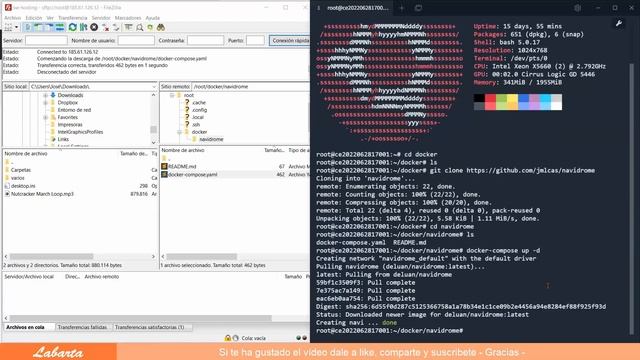Open a new tab in terminal window
The height and width of the screenshot is (360, 640).
click(402, 8)
